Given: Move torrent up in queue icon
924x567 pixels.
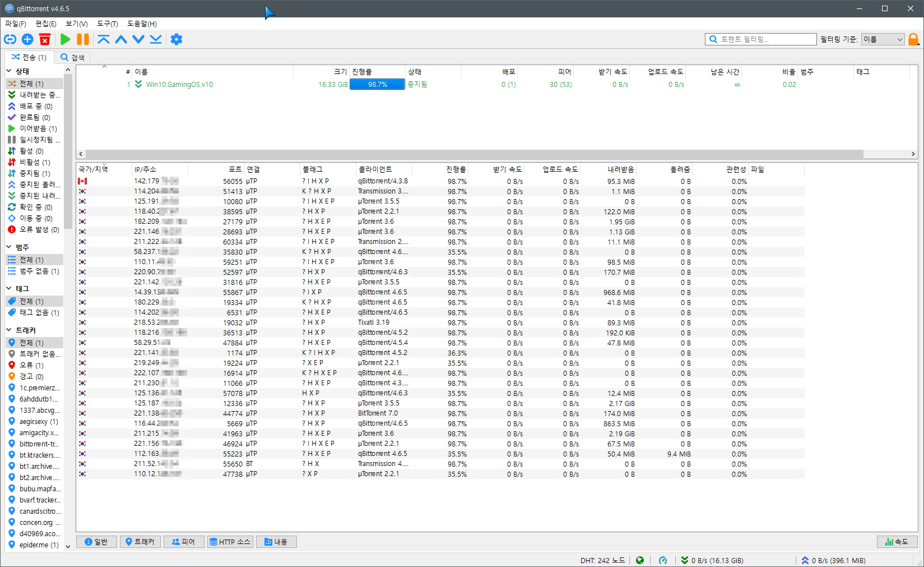Looking at the screenshot, I should point(121,39).
